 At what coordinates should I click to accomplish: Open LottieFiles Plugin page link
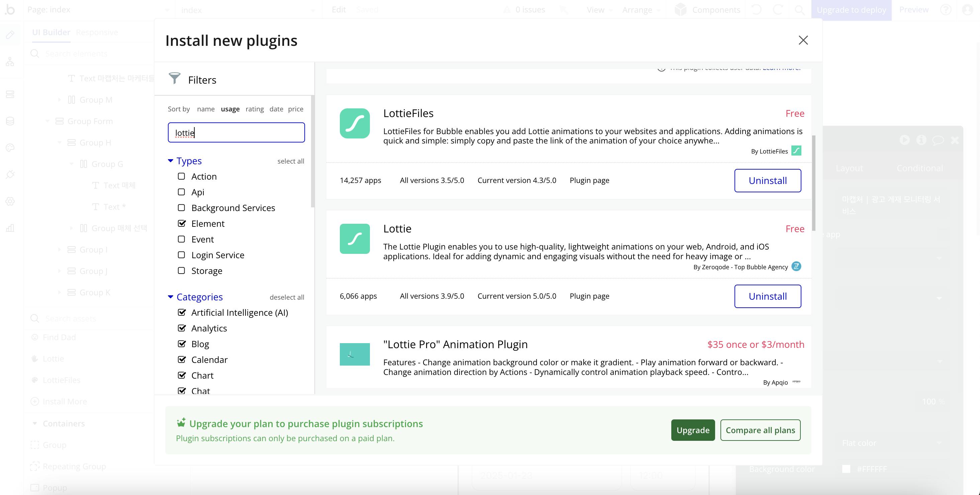click(x=589, y=180)
